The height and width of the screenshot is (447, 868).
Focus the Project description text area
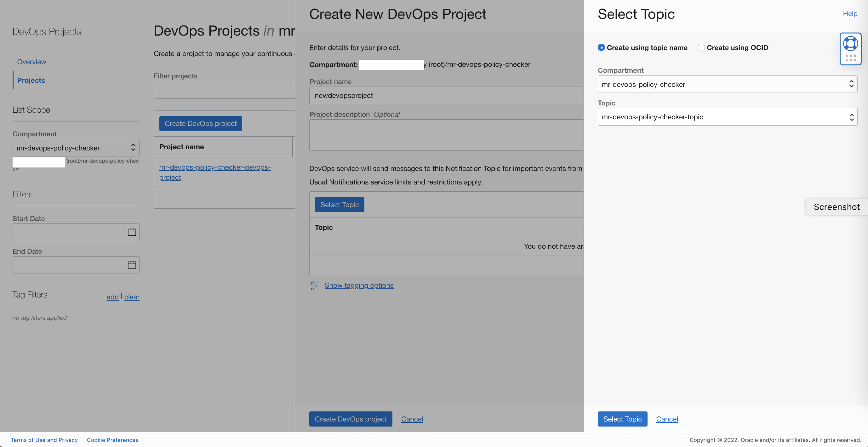[446, 135]
